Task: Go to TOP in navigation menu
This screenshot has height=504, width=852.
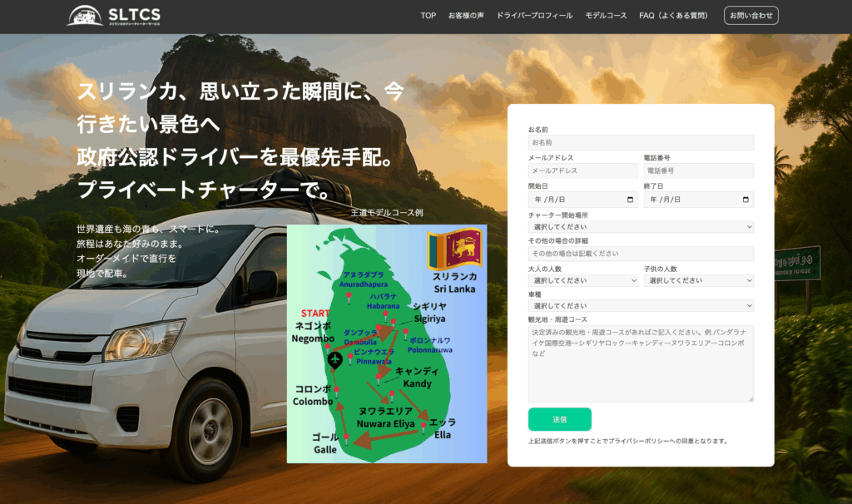Action: 428,16
